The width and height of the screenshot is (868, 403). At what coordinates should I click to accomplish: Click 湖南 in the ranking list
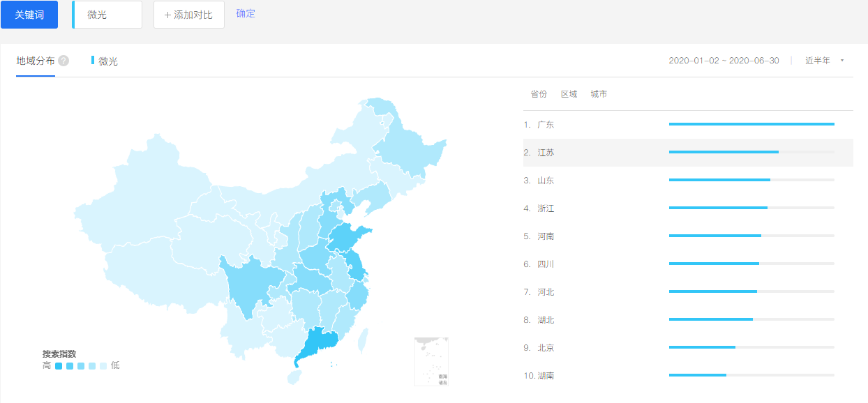546,376
